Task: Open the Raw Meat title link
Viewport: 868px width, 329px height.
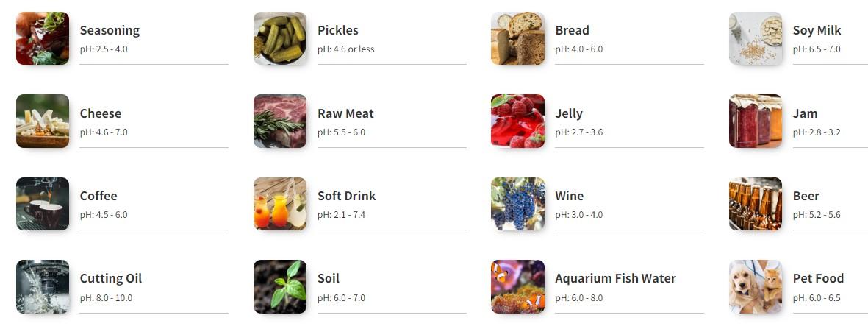Action: pos(345,113)
